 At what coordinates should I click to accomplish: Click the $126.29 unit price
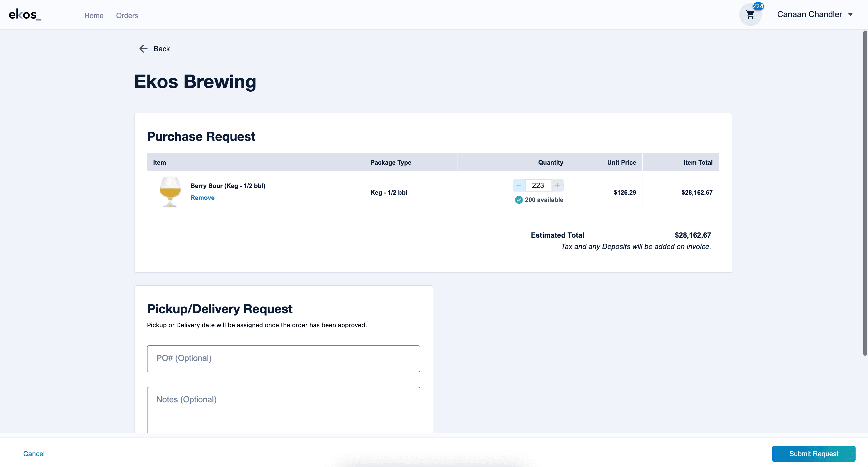625,192
